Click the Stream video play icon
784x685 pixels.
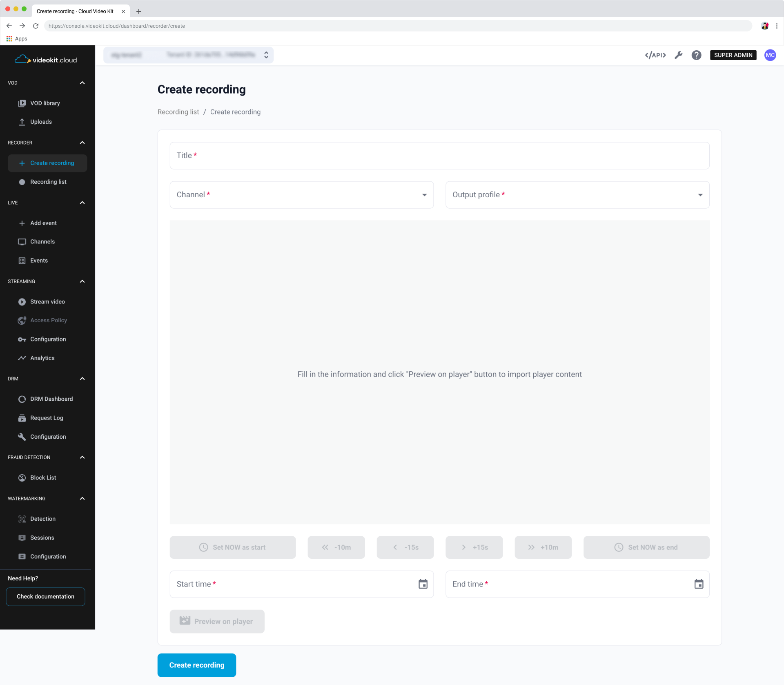tap(22, 302)
